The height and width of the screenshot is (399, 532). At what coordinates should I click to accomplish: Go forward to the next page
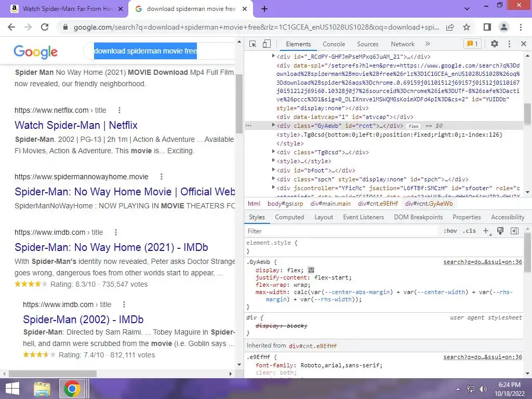pos(28,27)
